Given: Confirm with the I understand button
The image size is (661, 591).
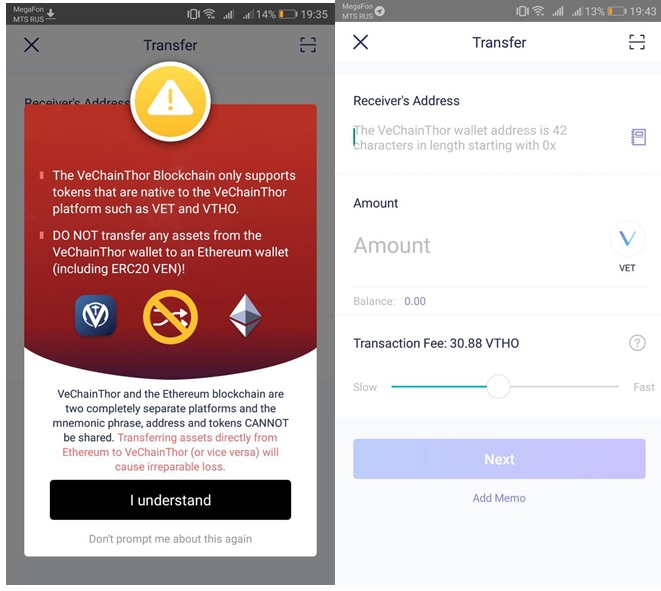Looking at the screenshot, I should tap(170, 500).
